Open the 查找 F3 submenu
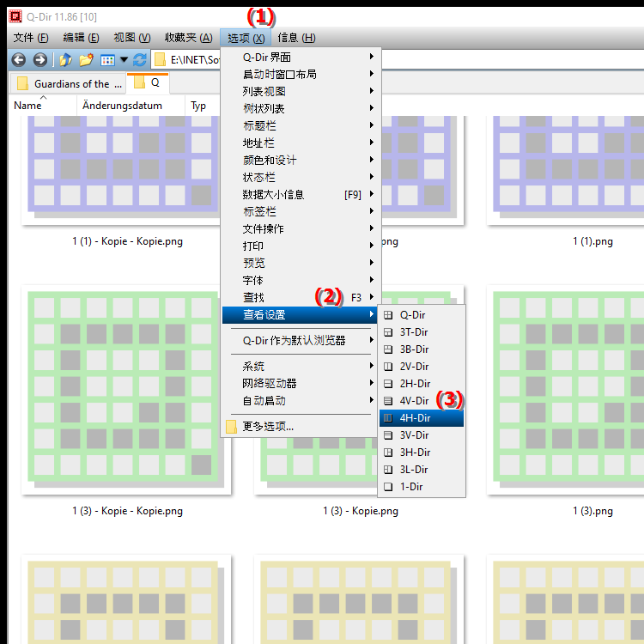The width and height of the screenshot is (644, 644). (x=300, y=297)
